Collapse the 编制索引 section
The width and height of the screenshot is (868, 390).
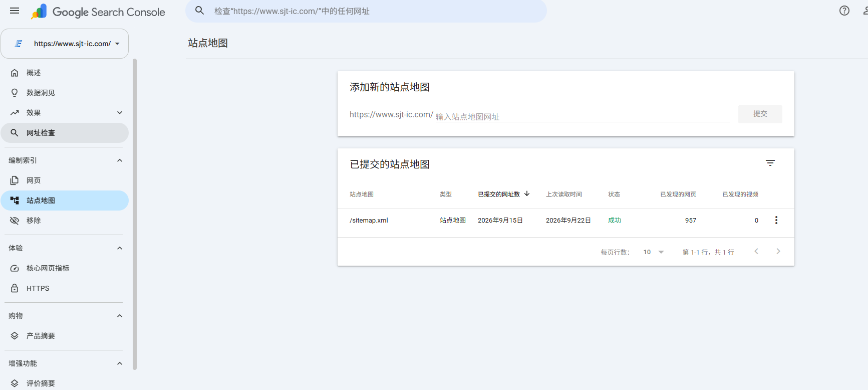coord(120,160)
